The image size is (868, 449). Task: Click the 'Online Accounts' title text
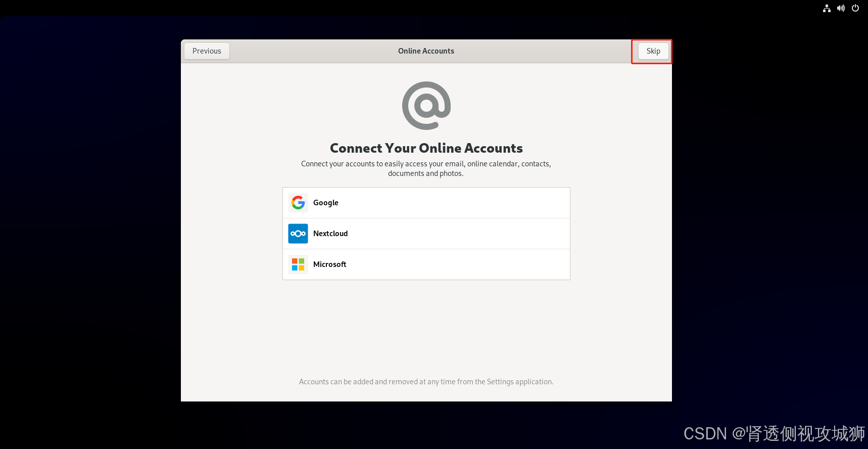[426, 51]
